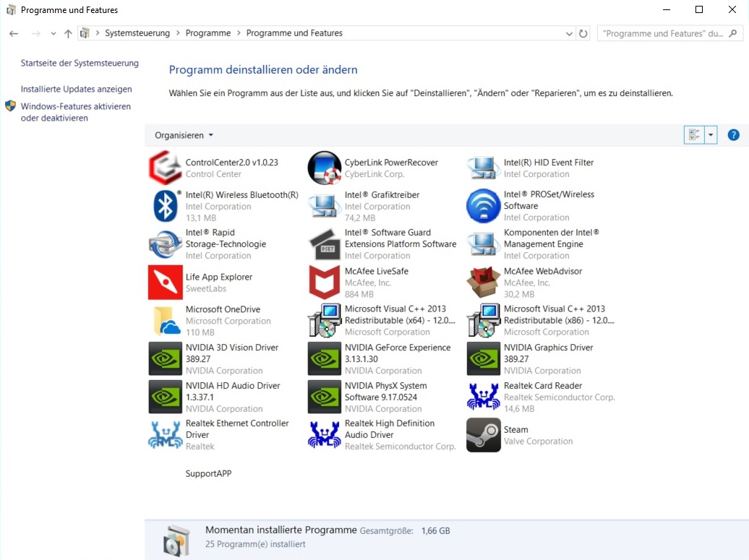Click the CyberLink PowerRecover icon

click(325, 168)
